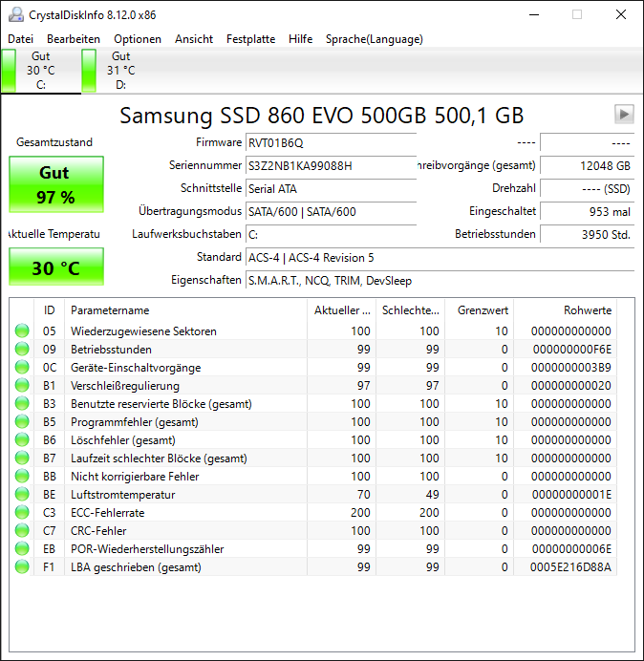Click current value 70 in Luftstromtemperatur row
The height and width of the screenshot is (661, 644).
[x=363, y=495]
